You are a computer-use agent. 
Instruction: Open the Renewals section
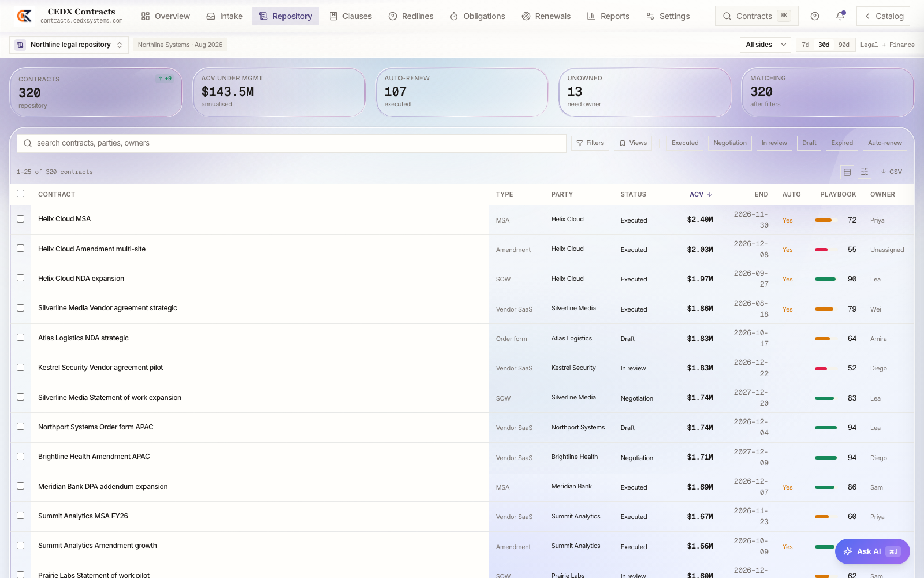tap(546, 16)
